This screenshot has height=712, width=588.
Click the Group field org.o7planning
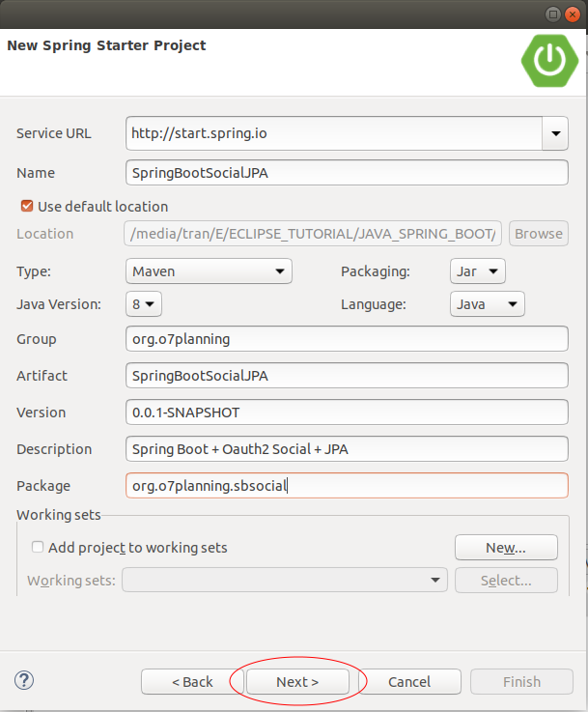click(x=347, y=339)
